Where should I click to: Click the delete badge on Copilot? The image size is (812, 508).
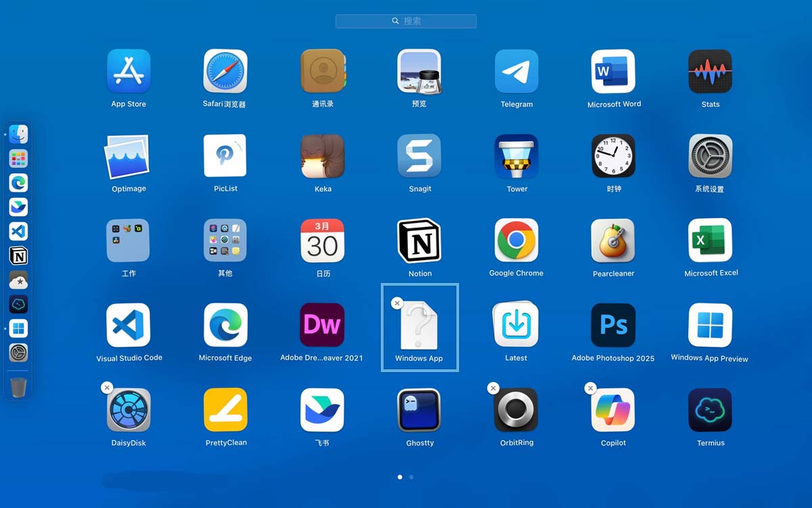591,388
